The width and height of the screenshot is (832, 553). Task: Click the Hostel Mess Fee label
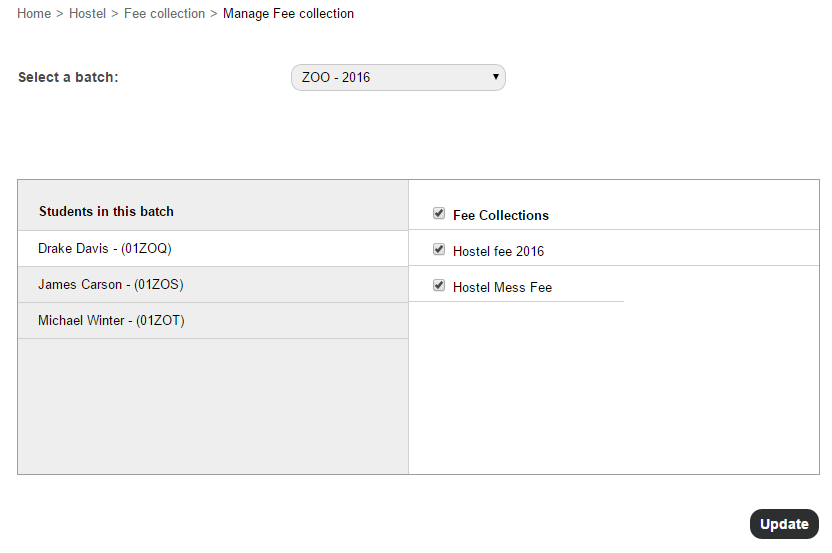pos(502,288)
